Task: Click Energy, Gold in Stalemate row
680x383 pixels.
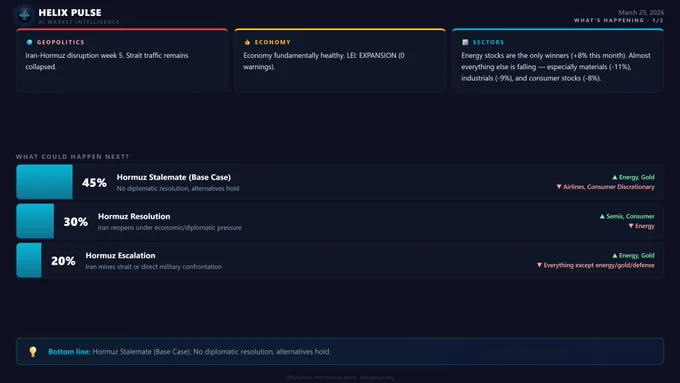Action: click(x=637, y=177)
